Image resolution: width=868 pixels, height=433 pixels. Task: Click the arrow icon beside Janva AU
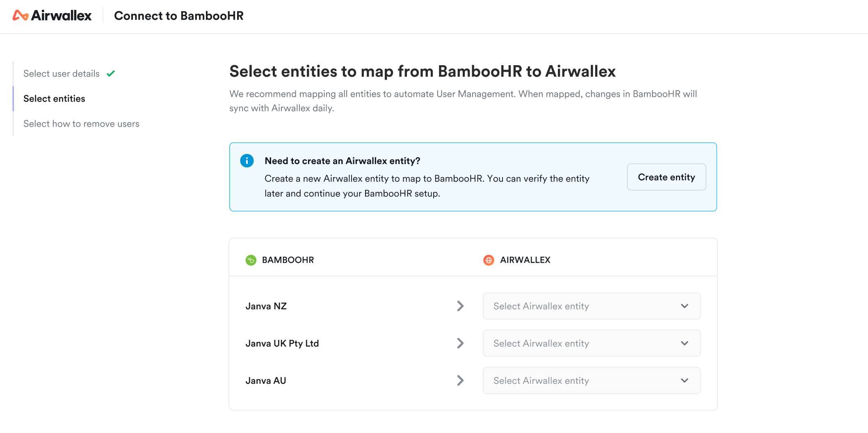coord(460,381)
